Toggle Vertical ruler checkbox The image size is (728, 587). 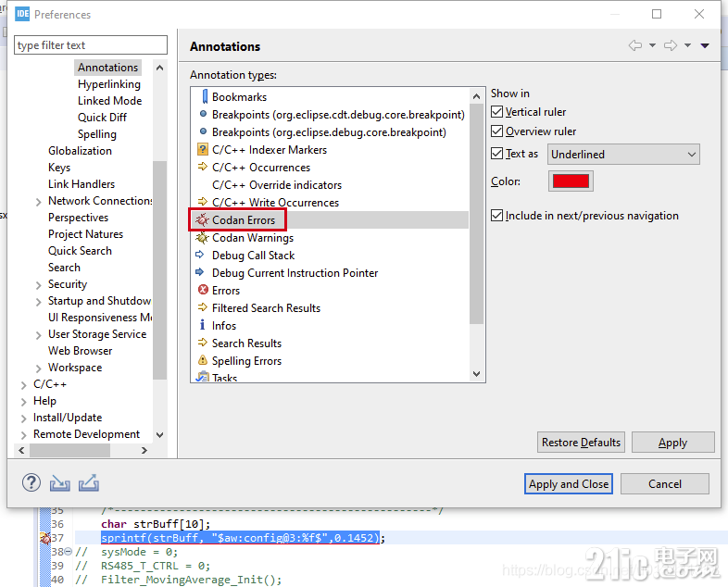(x=496, y=112)
